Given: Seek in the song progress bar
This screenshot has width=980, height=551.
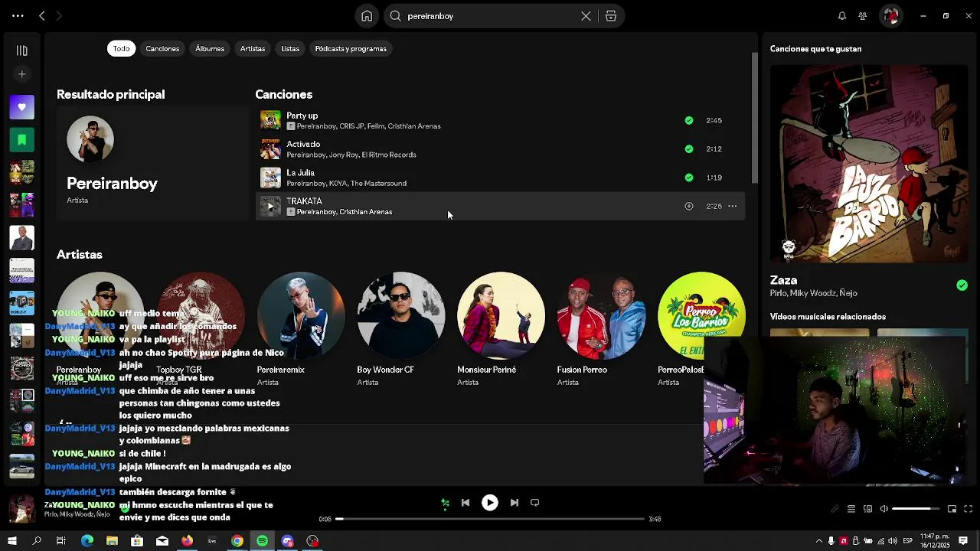Looking at the screenshot, I should (490, 519).
